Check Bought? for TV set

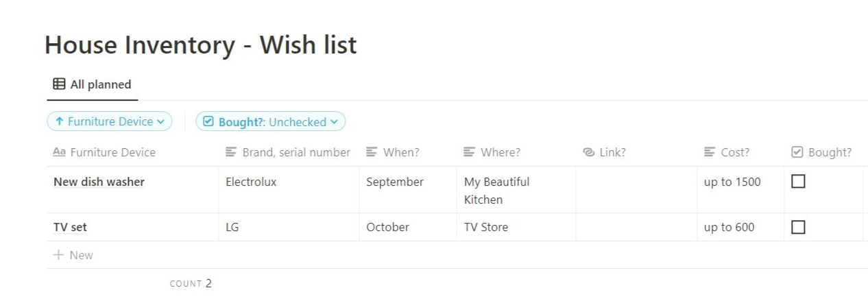click(x=798, y=227)
